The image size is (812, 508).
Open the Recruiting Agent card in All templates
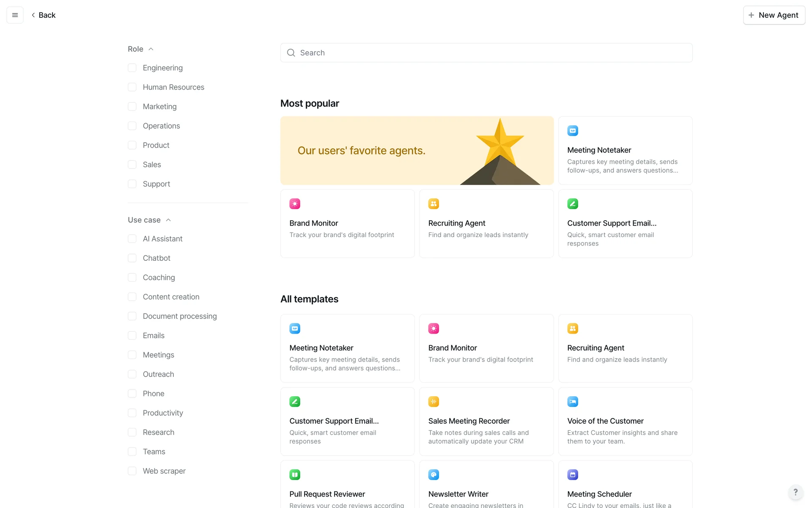point(625,348)
